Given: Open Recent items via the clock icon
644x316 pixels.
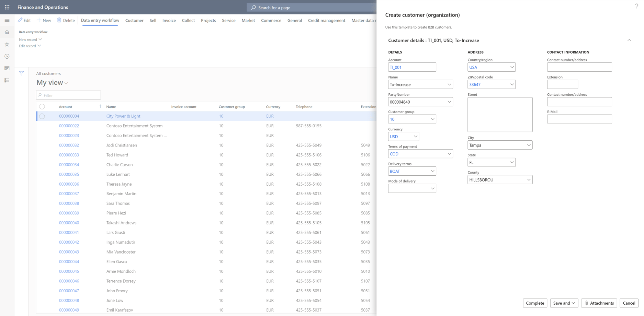Looking at the screenshot, I should pyautogui.click(x=7, y=56).
